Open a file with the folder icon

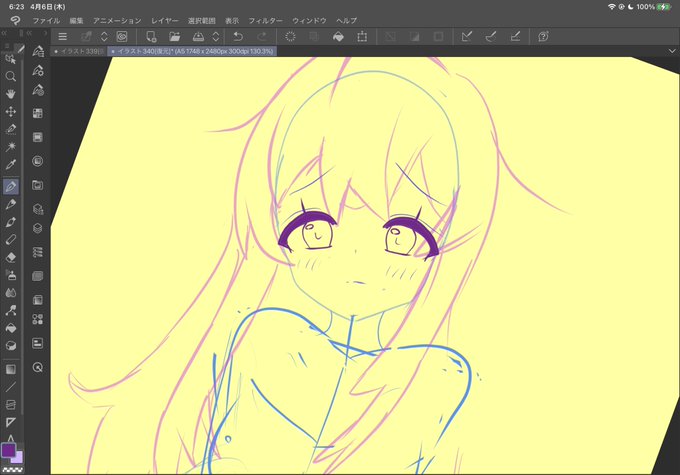(174, 36)
